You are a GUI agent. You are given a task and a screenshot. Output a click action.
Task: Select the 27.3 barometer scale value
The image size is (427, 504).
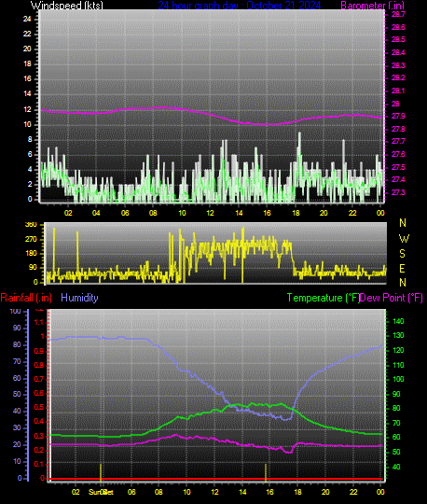(398, 192)
